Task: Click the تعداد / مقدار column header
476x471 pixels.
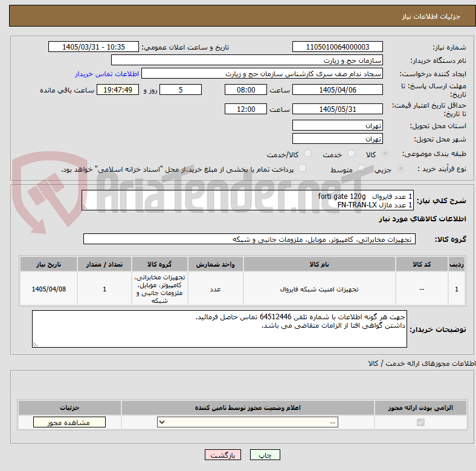Action: click(x=105, y=264)
